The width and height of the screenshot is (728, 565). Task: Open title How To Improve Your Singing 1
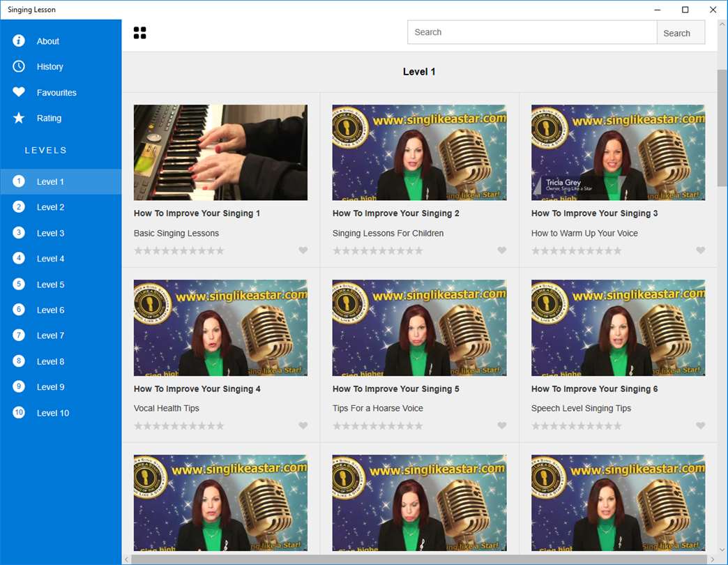point(197,213)
